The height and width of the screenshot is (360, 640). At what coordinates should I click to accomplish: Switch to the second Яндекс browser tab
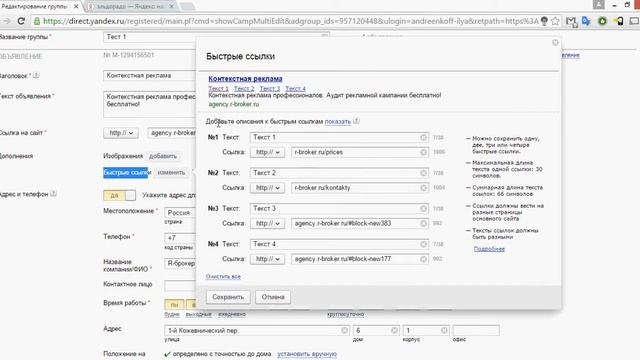pos(131,7)
